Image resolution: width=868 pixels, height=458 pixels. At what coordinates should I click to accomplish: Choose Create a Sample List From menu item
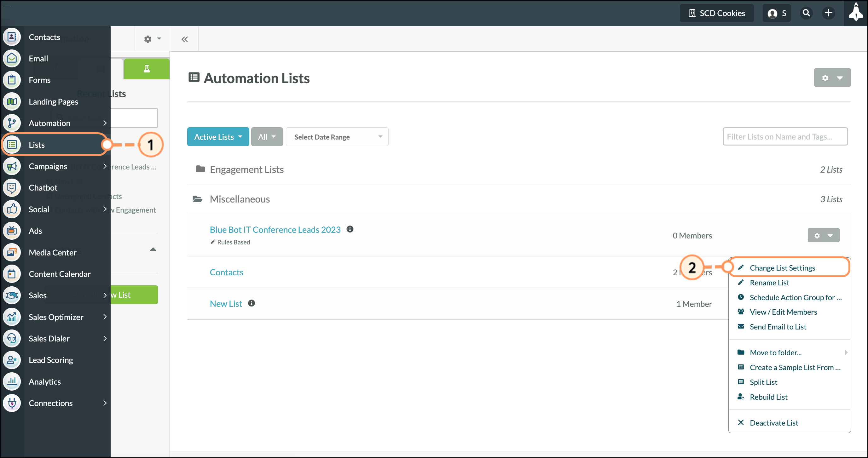[795, 367]
